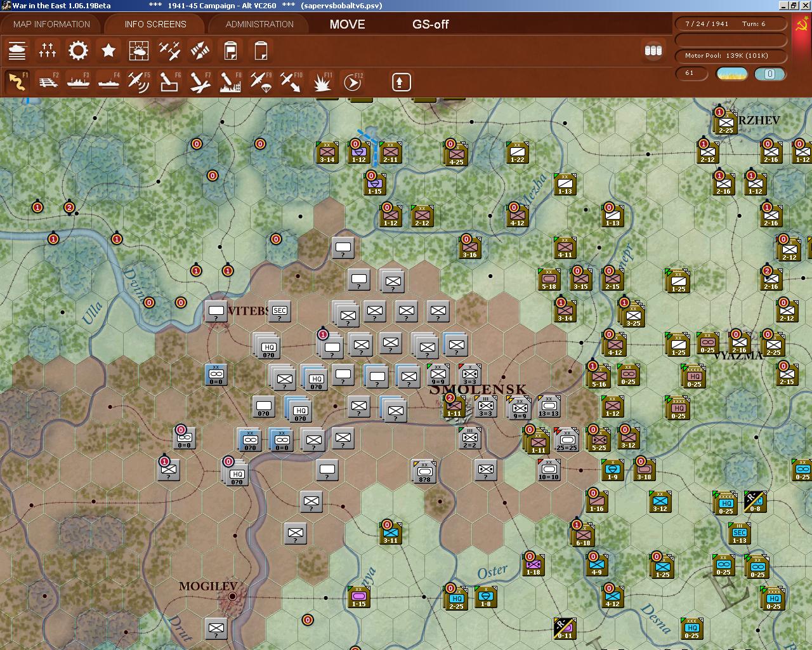Screen dimensions: 812x650
Task: Select the Soviet 3-11 blue unit
Action: tap(391, 533)
